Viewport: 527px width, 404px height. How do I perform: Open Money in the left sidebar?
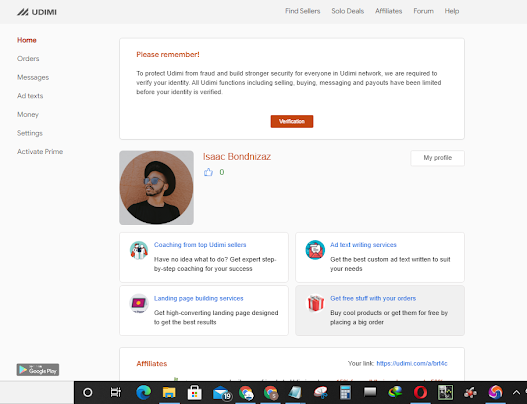pyautogui.click(x=28, y=115)
